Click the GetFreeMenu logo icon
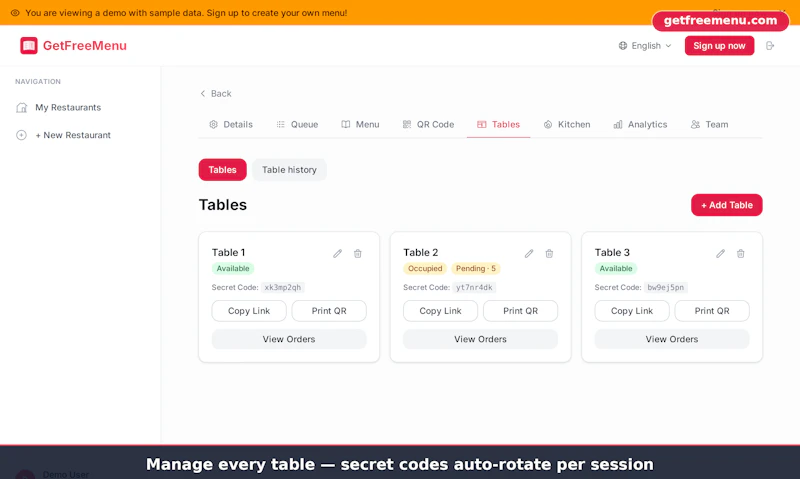Screen dimensions: 800x479 [x=29, y=45]
